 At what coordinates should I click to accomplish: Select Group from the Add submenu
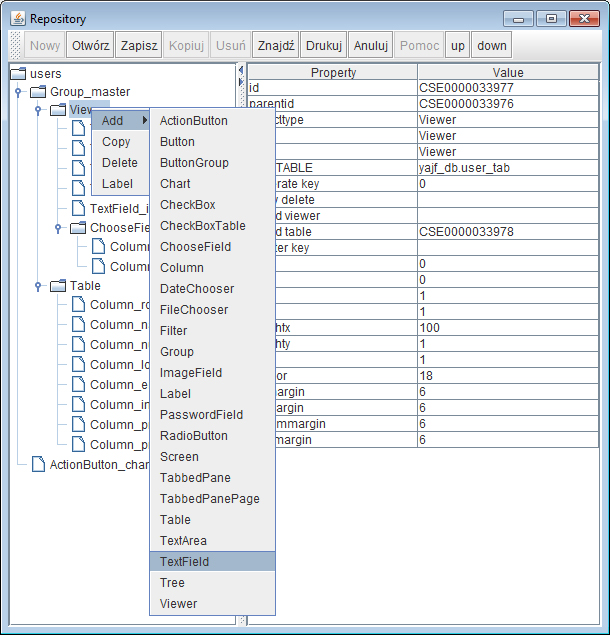(213, 352)
